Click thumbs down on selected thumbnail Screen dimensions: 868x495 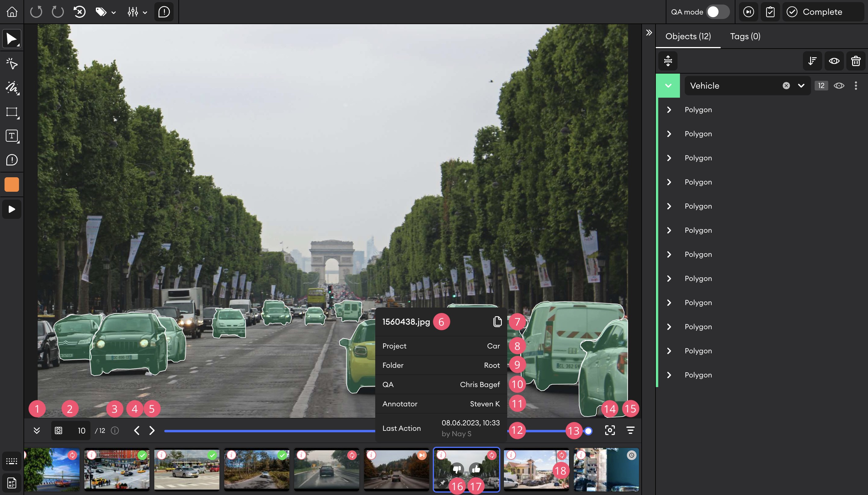pos(457,469)
